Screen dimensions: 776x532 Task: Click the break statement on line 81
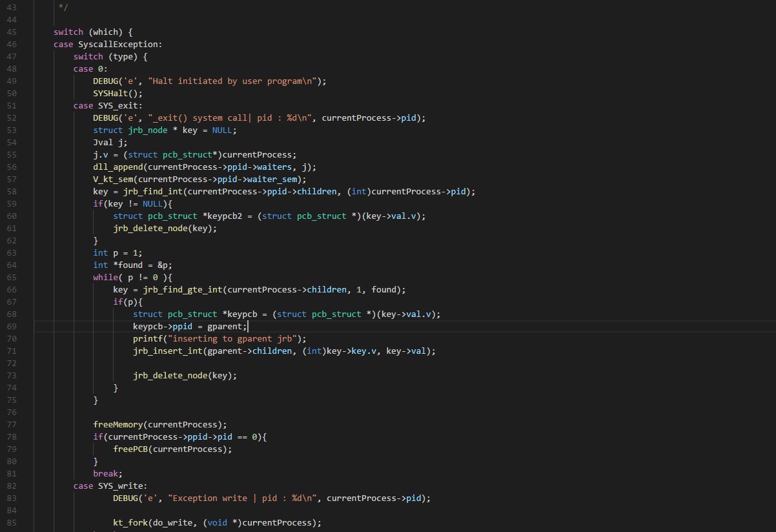tap(107, 473)
